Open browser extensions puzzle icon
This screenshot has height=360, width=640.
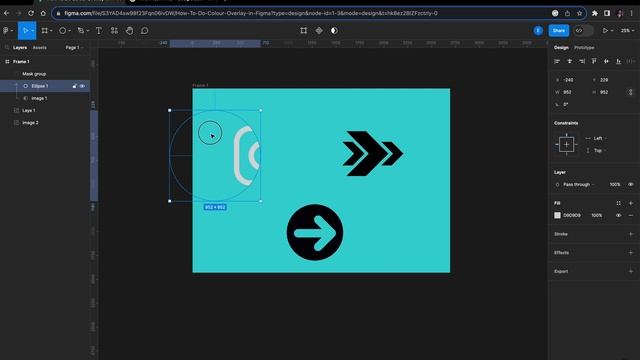coord(595,13)
